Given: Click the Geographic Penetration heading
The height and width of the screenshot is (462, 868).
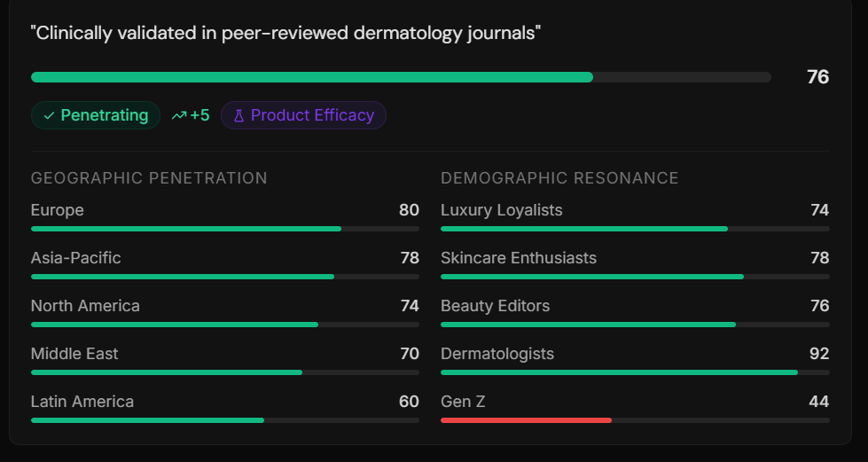Looking at the screenshot, I should pyautogui.click(x=149, y=178).
